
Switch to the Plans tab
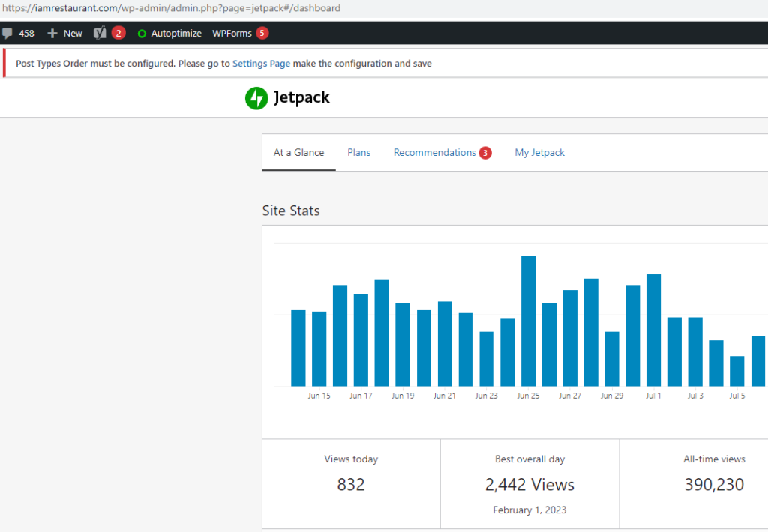tap(359, 153)
